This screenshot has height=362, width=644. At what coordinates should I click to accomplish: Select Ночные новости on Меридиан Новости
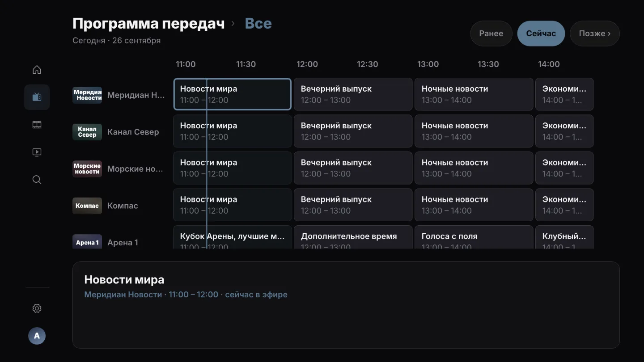[474, 94]
